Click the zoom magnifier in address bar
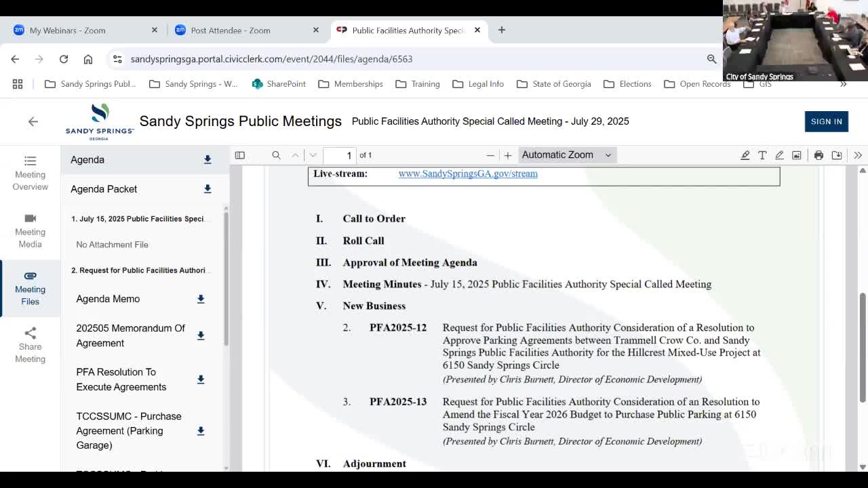Image resolution: width=868 pixels, height=488 pixels. [x=711, y=59]
